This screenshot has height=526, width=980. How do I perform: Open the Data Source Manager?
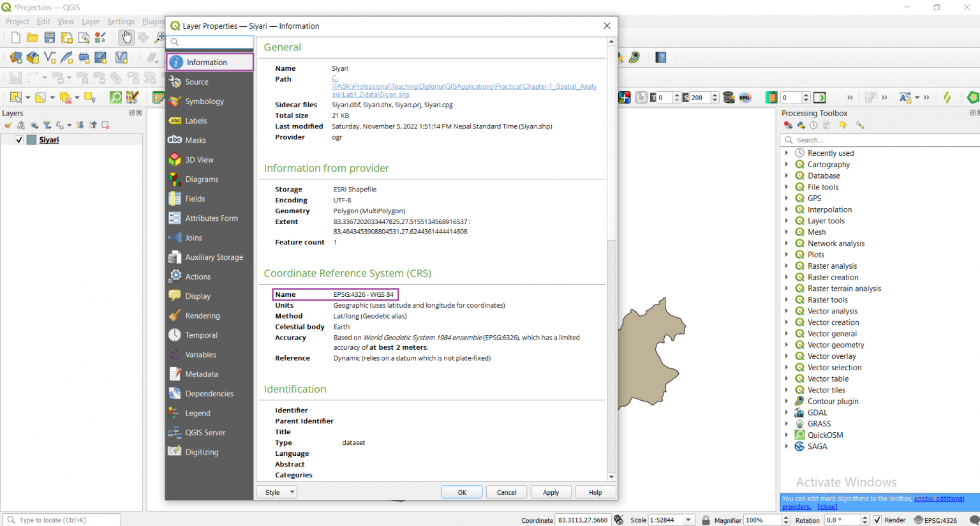click(15, 57)
